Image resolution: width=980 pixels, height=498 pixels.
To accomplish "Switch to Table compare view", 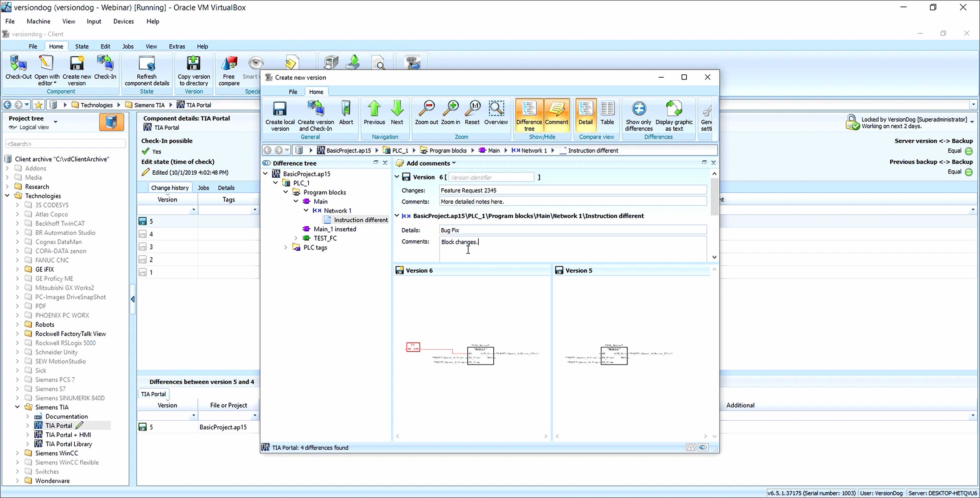I will tap(607, 112).
